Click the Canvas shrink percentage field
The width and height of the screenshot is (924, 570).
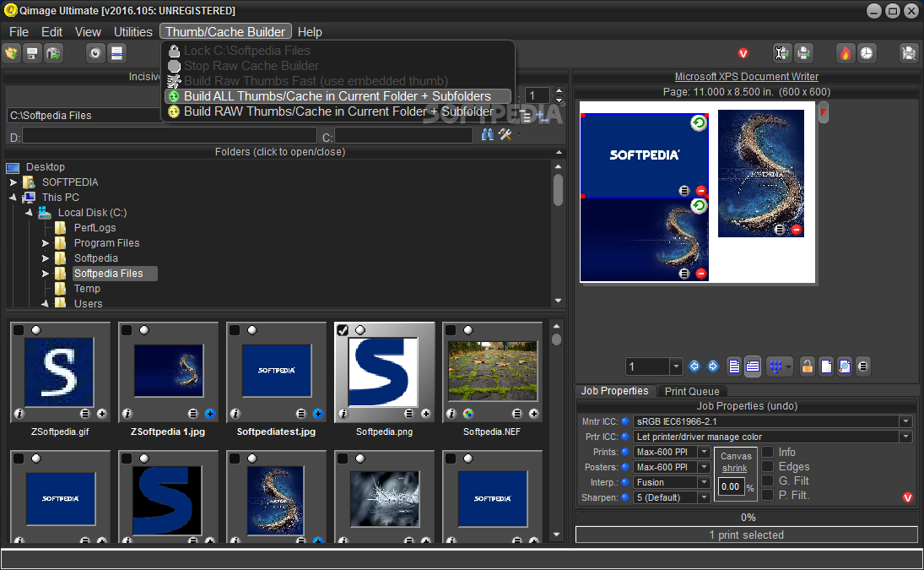click(731, 487)
